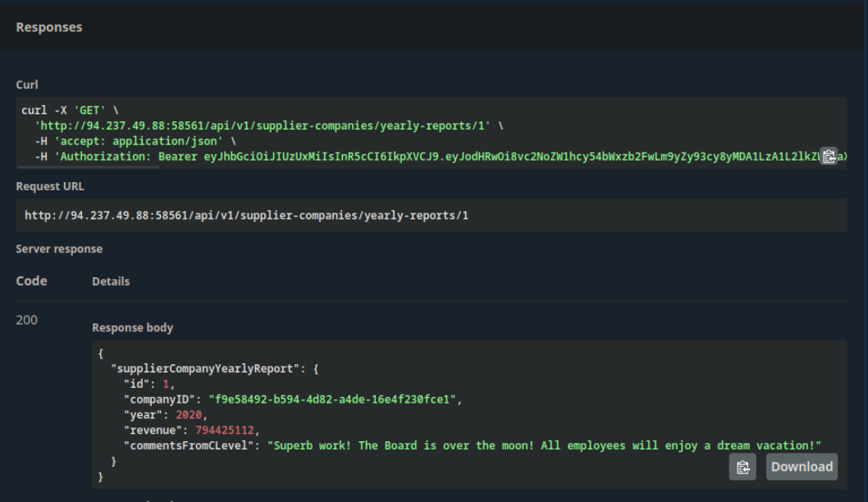Click the Server response heading

click(59, 249)
